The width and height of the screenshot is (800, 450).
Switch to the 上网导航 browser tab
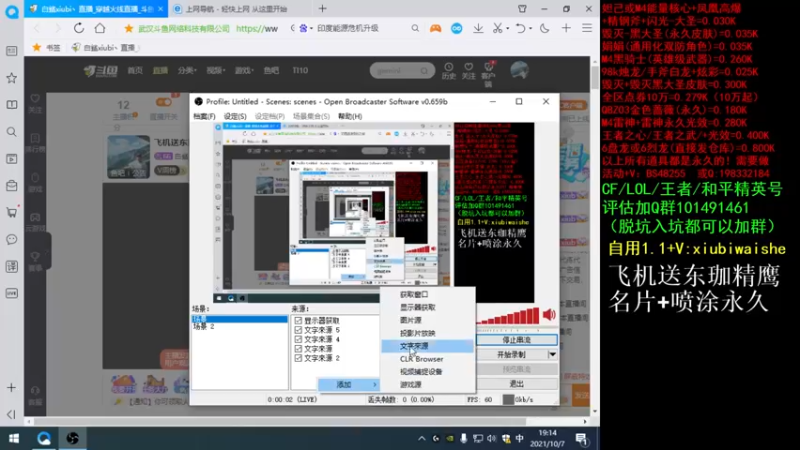pos(237,9)
